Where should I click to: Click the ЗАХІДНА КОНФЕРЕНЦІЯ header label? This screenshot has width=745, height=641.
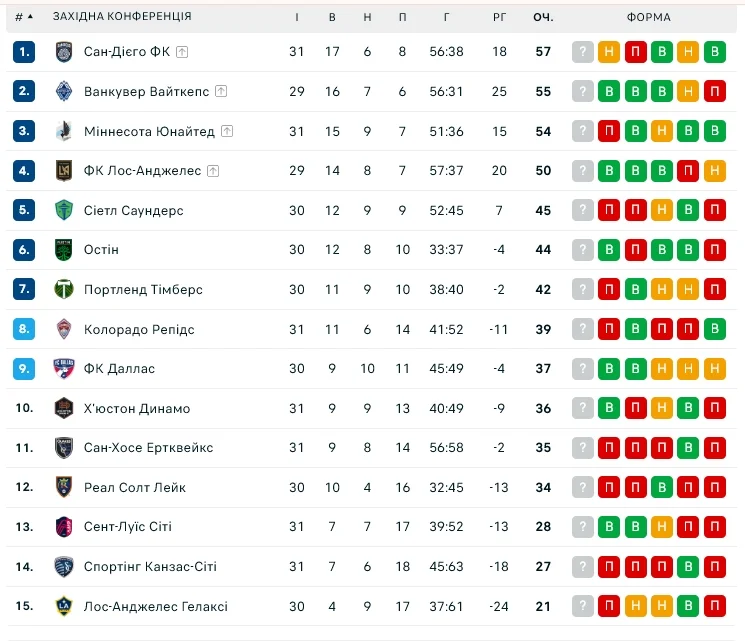pos(122,17)
